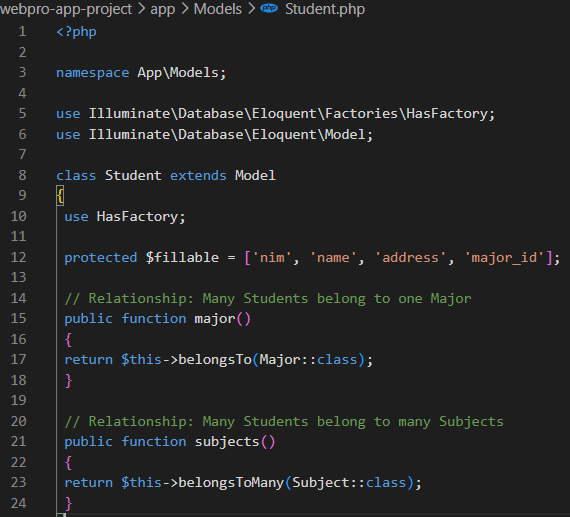570x517 pixels.
Task: Click the $fillable variable
Action: pyautogui.click(x=182, y=257)
